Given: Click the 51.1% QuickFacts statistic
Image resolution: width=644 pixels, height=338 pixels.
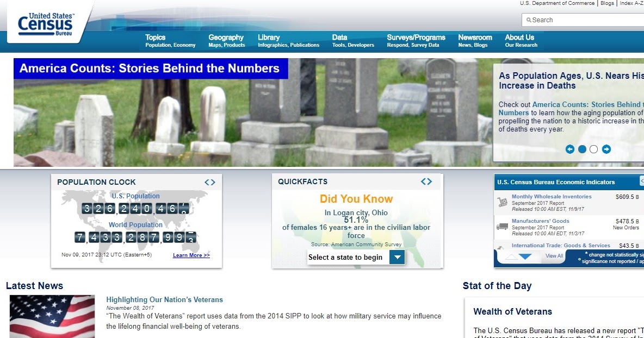Looking at the screenshot, I should pyautogui.click(x=356, y=220).
